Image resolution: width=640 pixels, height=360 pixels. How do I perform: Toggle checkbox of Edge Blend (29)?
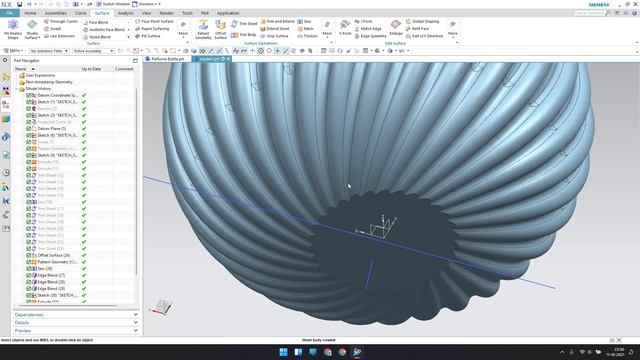pos(29,289)
